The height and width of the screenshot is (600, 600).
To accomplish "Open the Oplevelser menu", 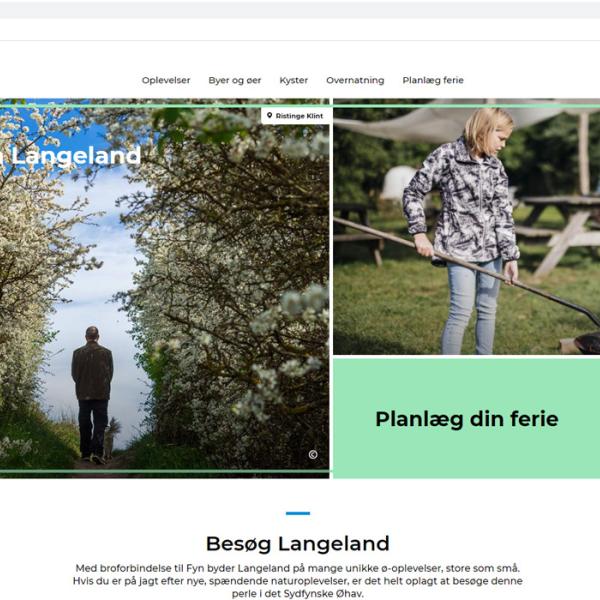I will point(166,80).
